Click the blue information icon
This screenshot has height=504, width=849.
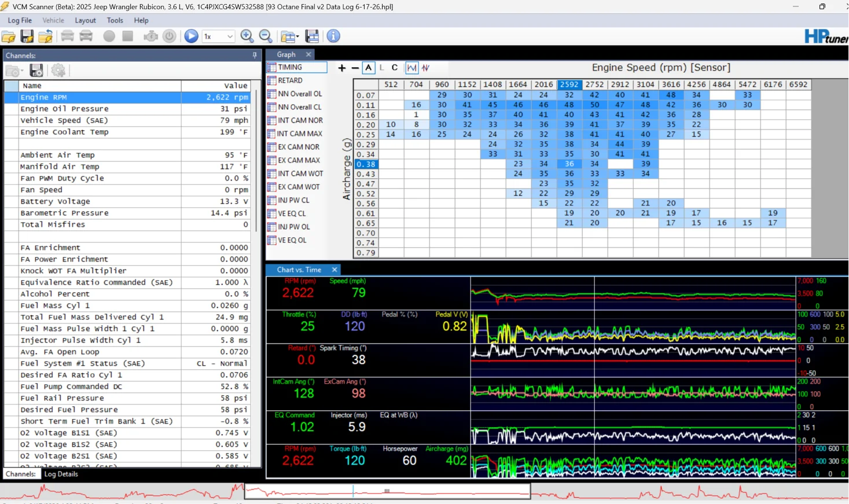(333, 36)
